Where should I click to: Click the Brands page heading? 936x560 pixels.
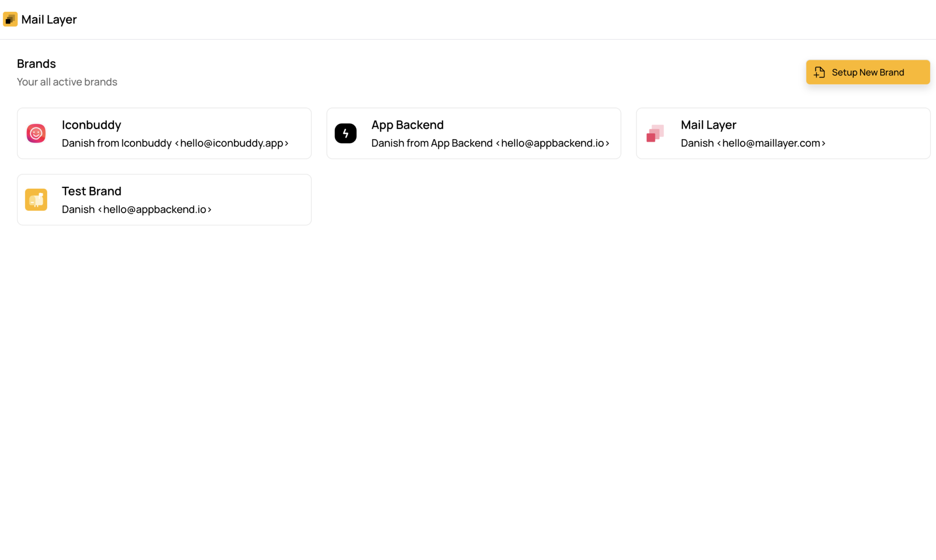37,63
